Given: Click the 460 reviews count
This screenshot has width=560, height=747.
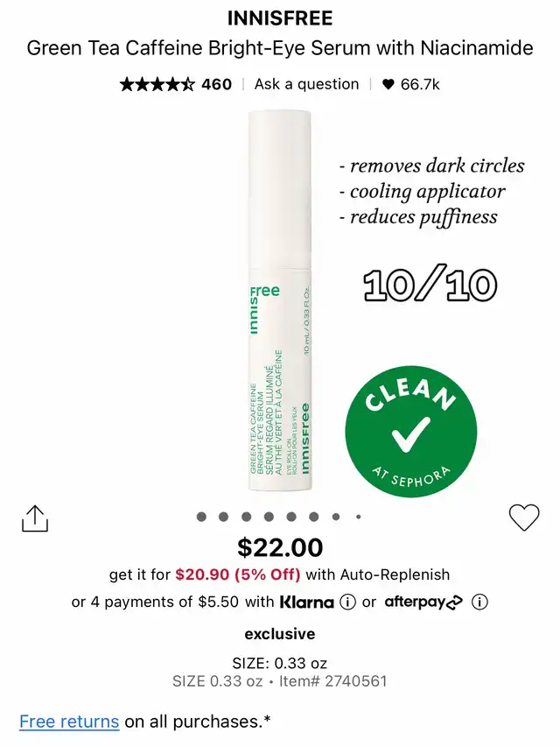Looking at the screenshot, I should [217, 85].
